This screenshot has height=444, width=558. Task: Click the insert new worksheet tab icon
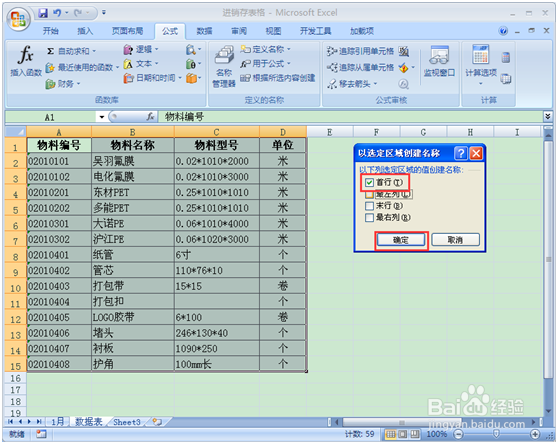click(x=157, y=422)
